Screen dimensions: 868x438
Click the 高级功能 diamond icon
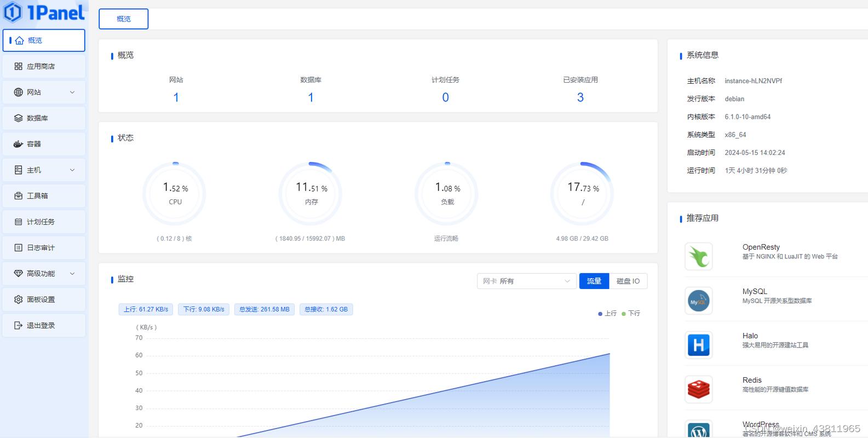(x=18, y=273)
